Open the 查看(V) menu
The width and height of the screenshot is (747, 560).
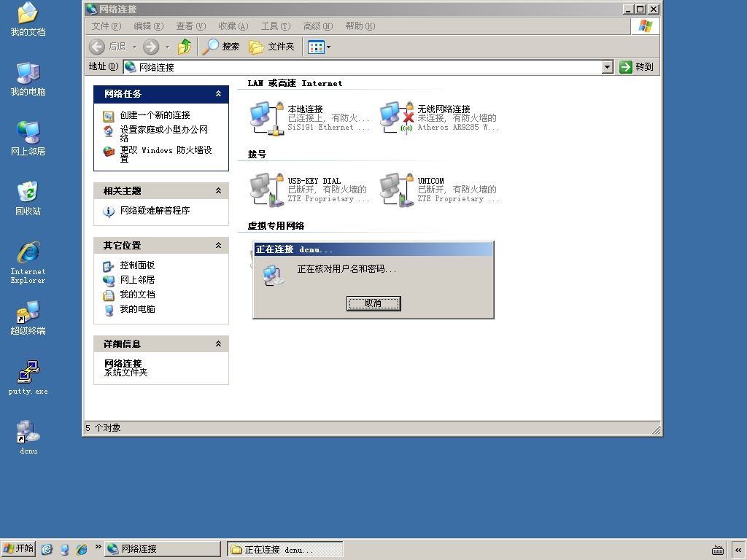pyautogui.click(x=191, y=26)
